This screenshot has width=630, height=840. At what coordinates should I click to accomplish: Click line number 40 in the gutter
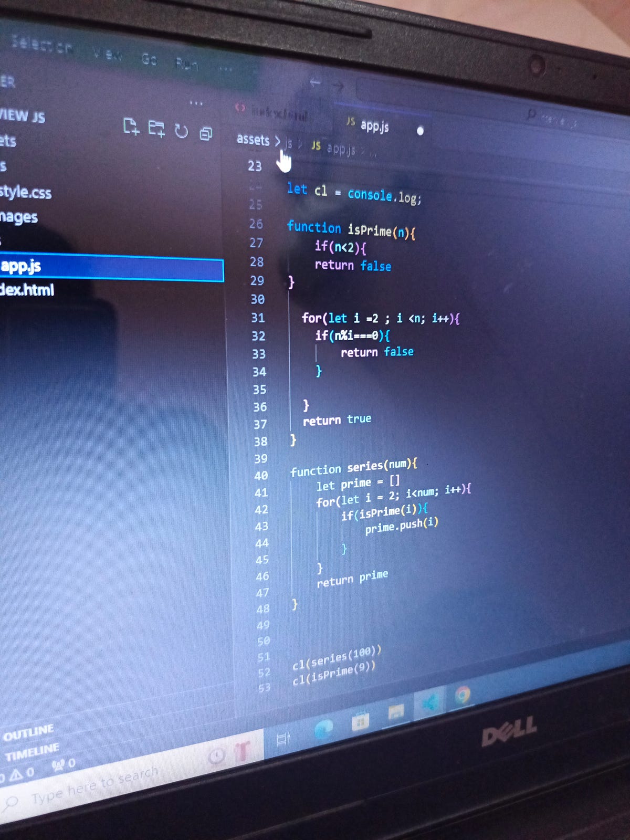(x=261, y=476)
